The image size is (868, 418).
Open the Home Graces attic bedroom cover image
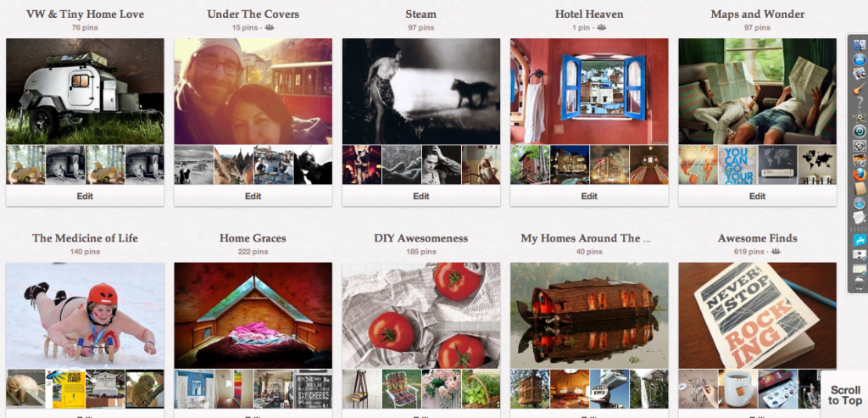click(253, 315)
